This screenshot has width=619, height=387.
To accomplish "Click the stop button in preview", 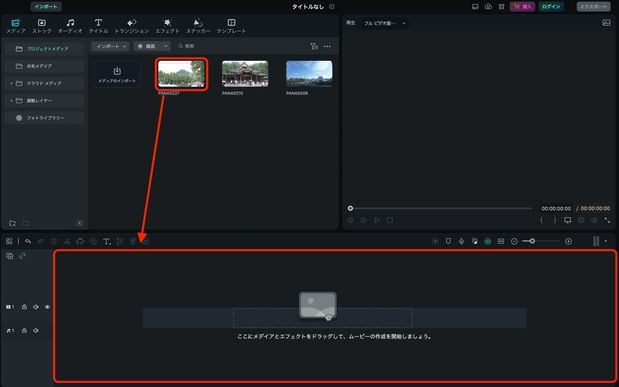I will [x=390, y=220].
